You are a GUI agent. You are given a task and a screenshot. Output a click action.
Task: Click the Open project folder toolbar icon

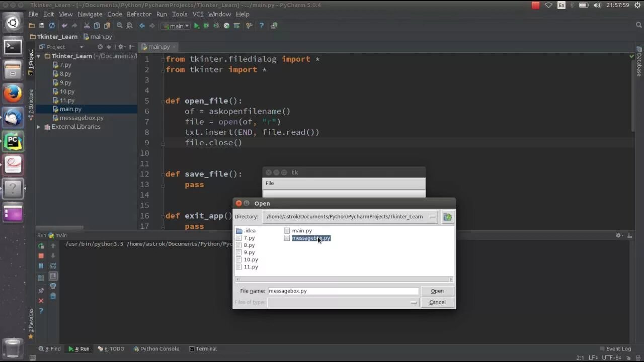point(32,26)
